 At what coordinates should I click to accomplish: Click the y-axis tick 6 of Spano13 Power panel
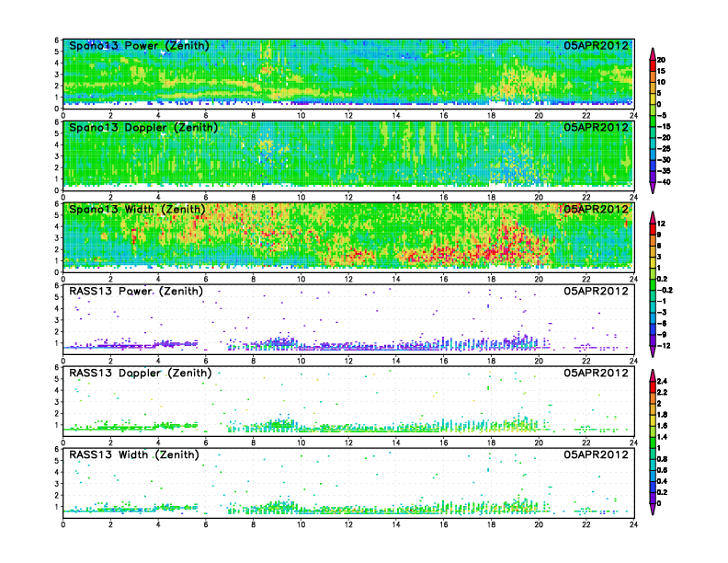[57, 40]
